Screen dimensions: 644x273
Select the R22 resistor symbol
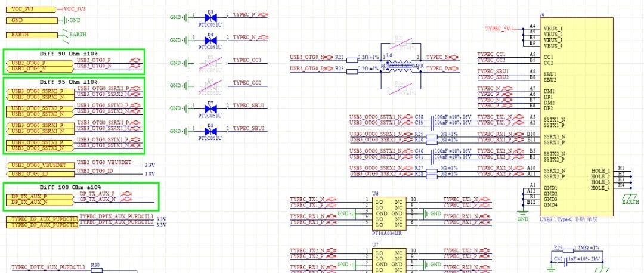tap(352, 60)
